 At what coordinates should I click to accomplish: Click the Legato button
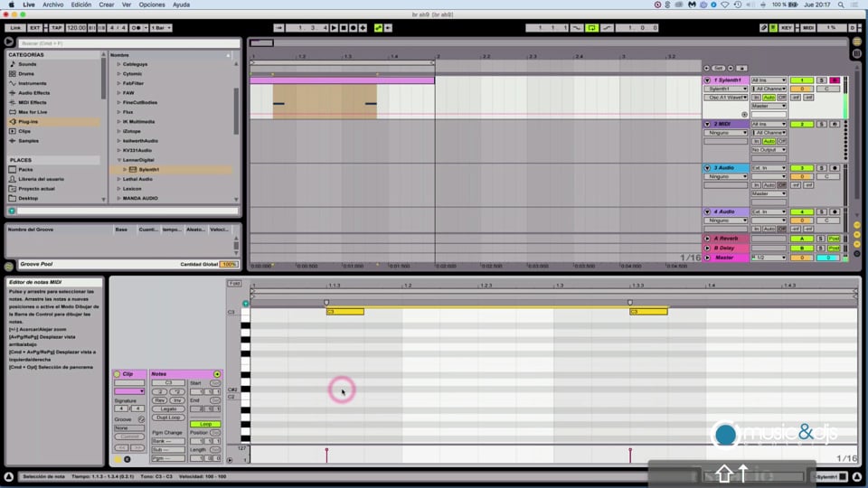coord(168,408)
